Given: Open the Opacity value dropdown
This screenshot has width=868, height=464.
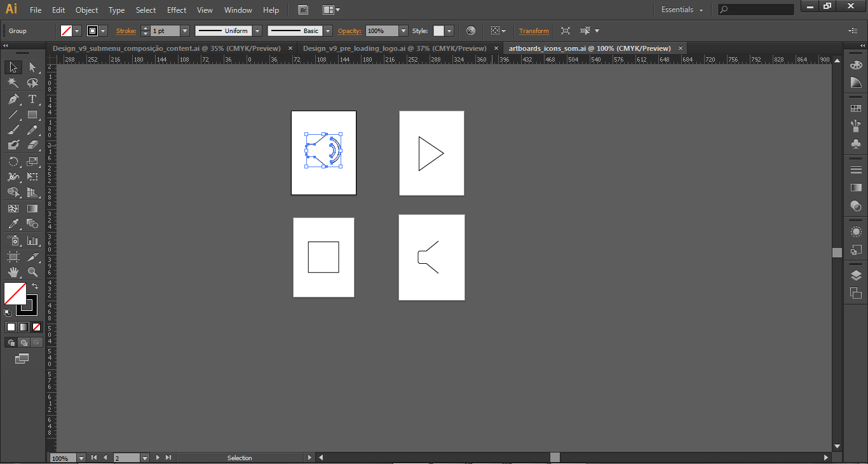Looking at the screenshot, I should [x=403, y=31].
